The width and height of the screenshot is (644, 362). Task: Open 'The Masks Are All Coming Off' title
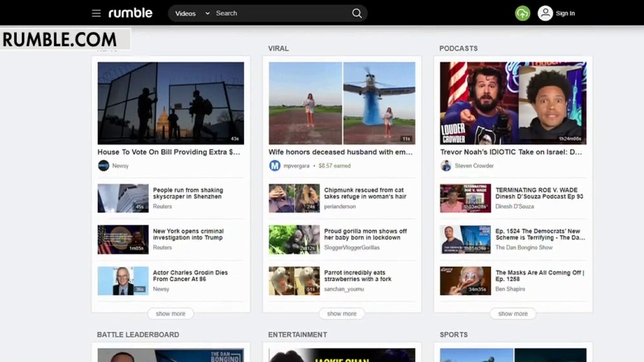[x=540, y=276]
